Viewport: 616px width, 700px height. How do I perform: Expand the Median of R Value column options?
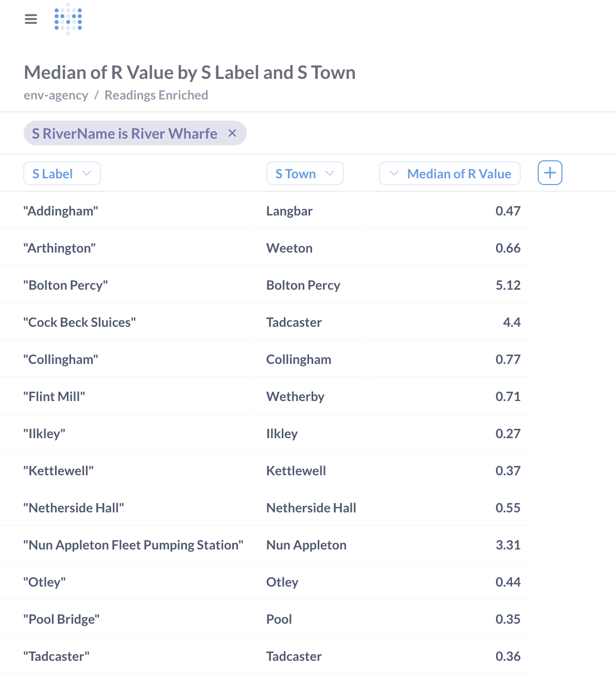pos(393,173)
